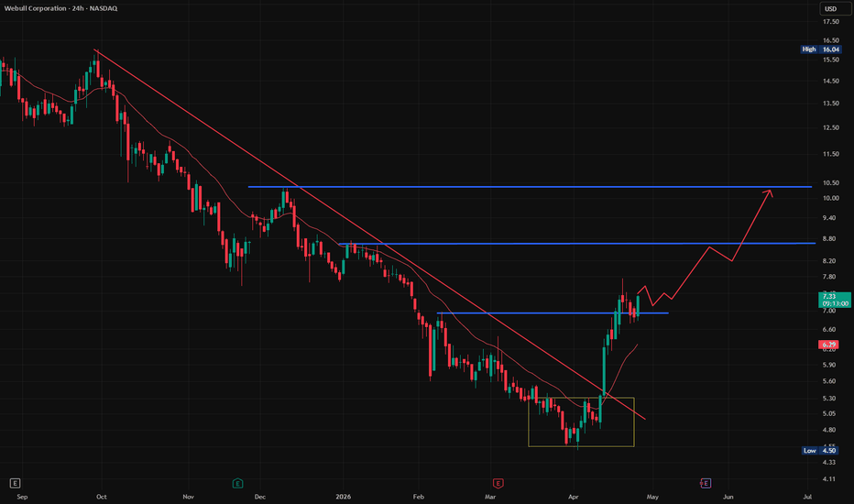Click the 5.30 price scale label
The height and width of the screenshot is (504, 854).
829,399
